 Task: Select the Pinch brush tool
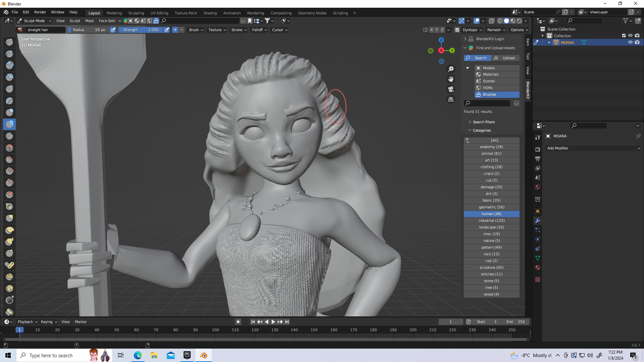pos(9,206)
